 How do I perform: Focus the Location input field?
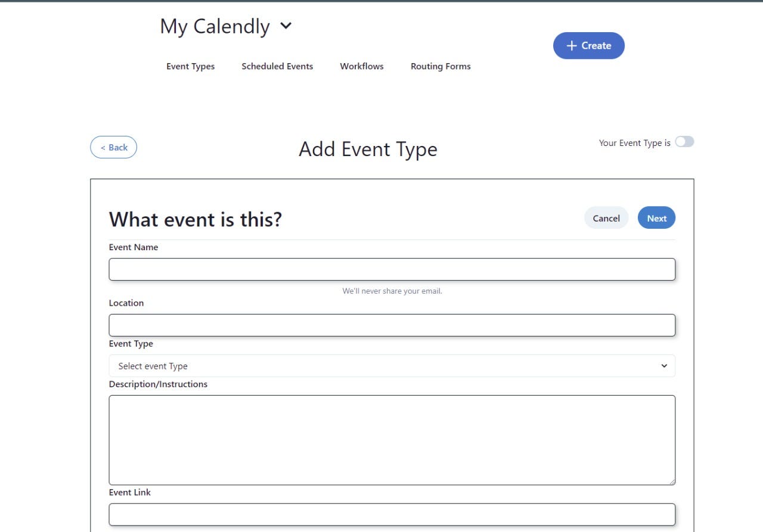(x=392, y=325)
